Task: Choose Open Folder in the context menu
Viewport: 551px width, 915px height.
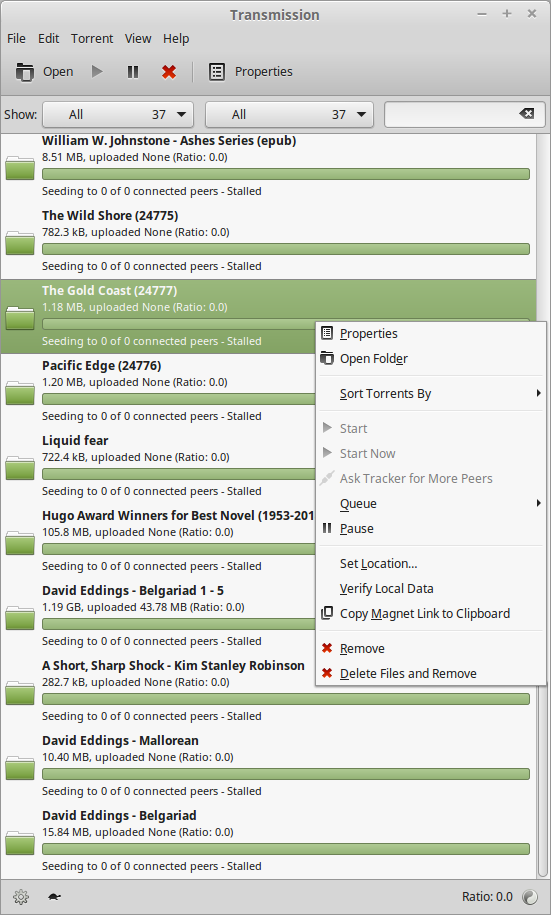Action: coord(431,359)
